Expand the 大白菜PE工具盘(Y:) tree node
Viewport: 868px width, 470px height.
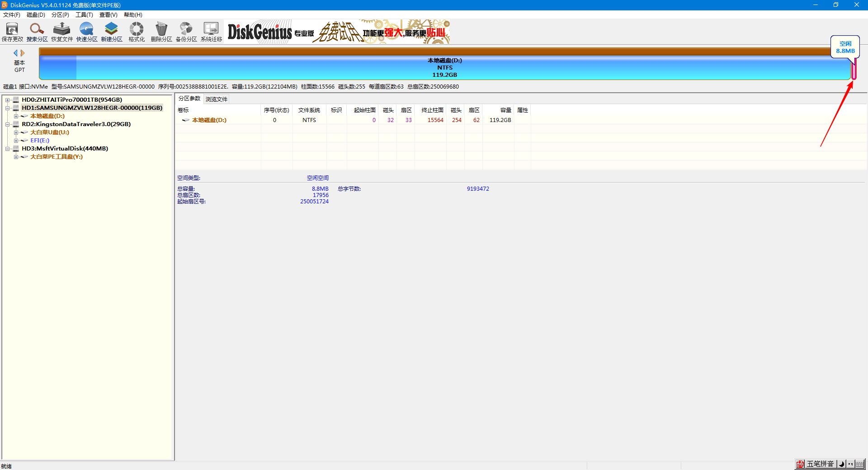[x=16, y=157]
